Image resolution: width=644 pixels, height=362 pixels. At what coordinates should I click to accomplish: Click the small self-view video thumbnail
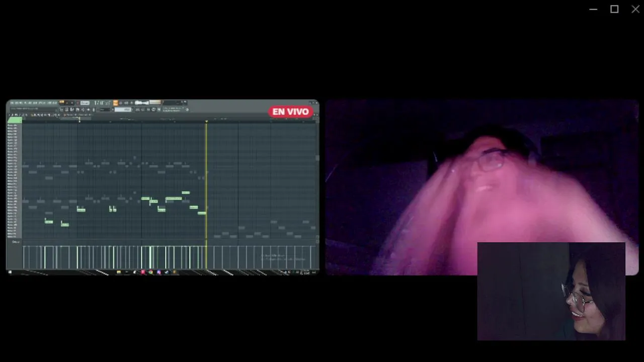point(551,292)
